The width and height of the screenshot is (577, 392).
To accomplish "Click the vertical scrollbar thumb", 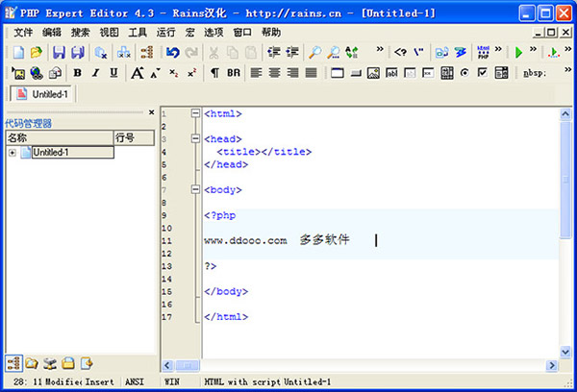I will [x=565, y=180].
